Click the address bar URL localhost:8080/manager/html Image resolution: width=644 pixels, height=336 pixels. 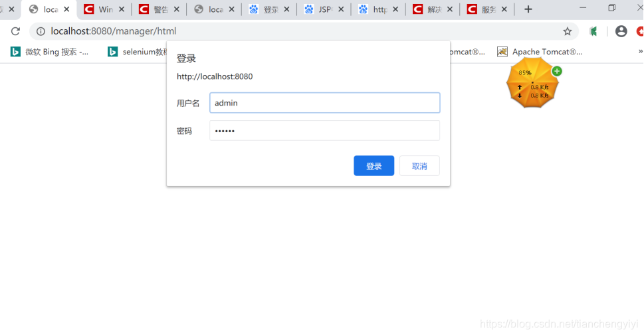[114, 31]
